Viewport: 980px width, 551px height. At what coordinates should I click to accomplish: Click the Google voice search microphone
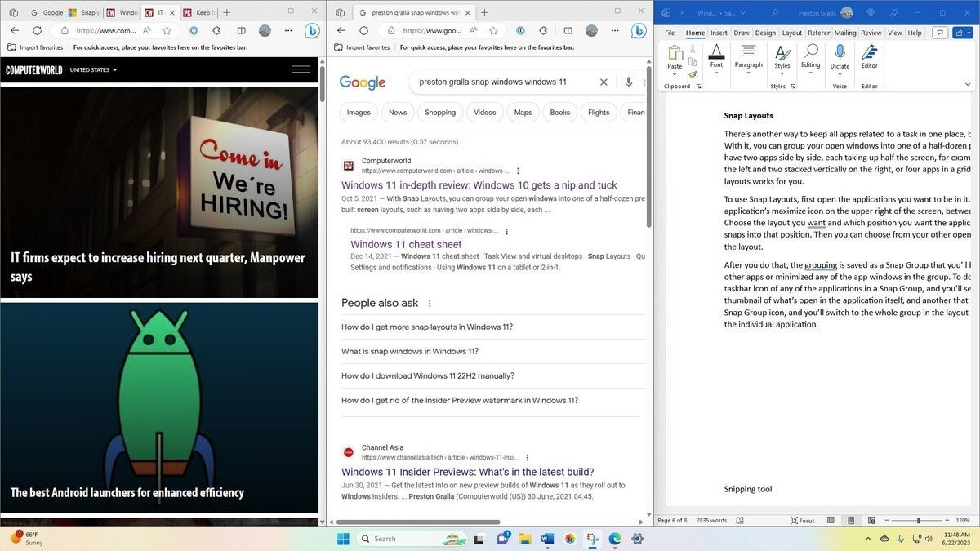click(x=629, y=82)
